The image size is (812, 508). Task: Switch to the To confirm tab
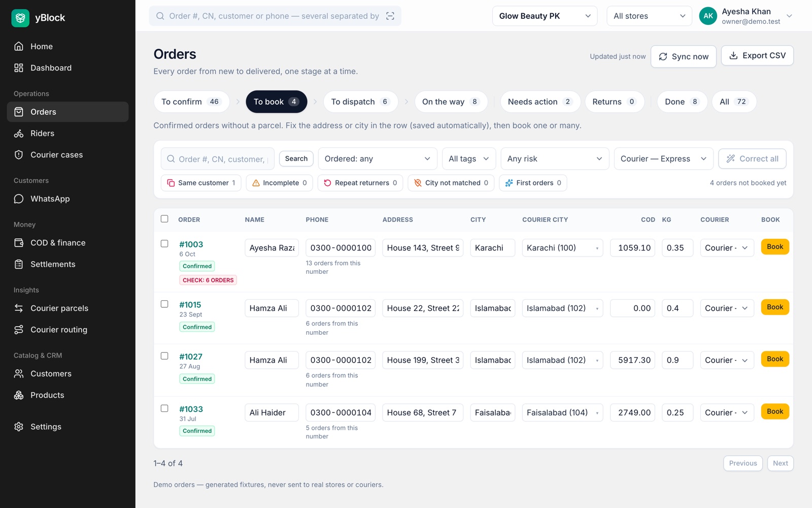[191, 102]
